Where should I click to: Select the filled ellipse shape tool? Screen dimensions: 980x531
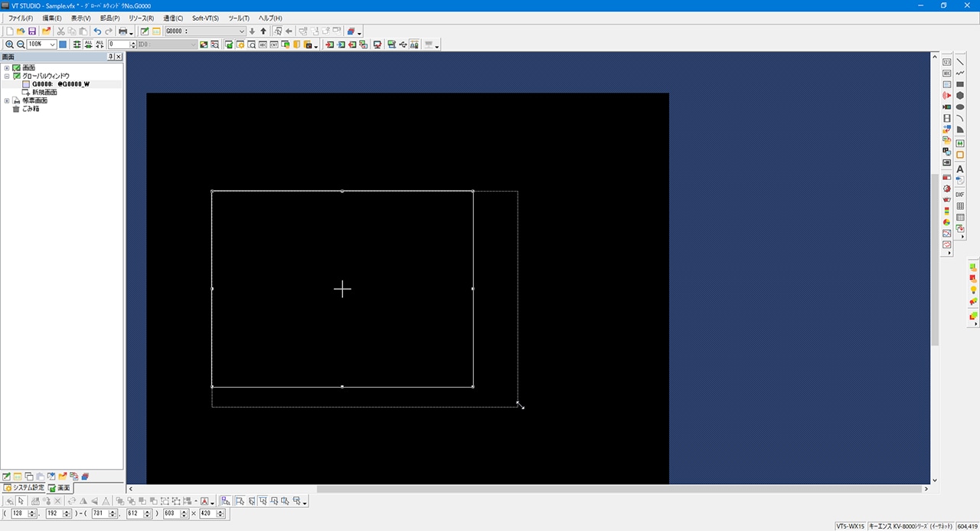[960, 107]
